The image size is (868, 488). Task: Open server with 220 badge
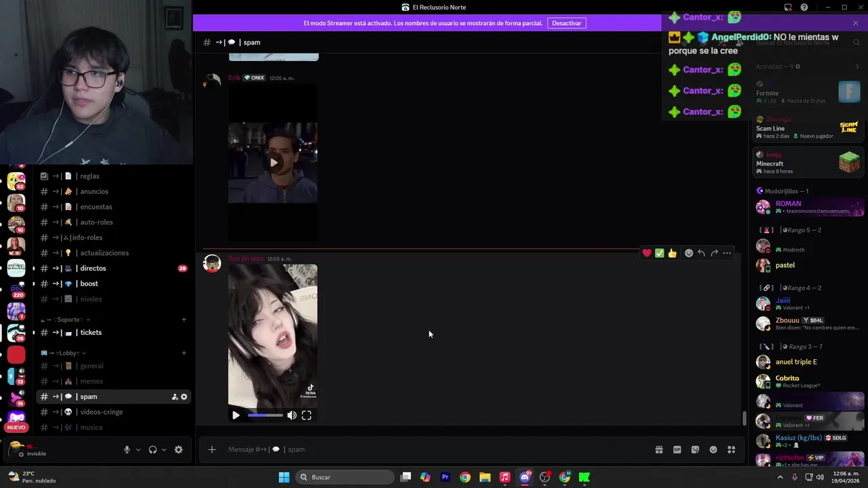[16, 289]
